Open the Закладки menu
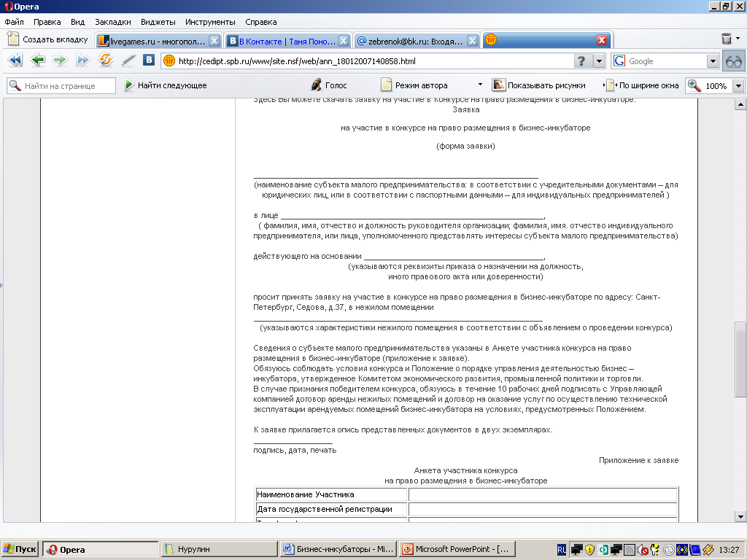 113,22
